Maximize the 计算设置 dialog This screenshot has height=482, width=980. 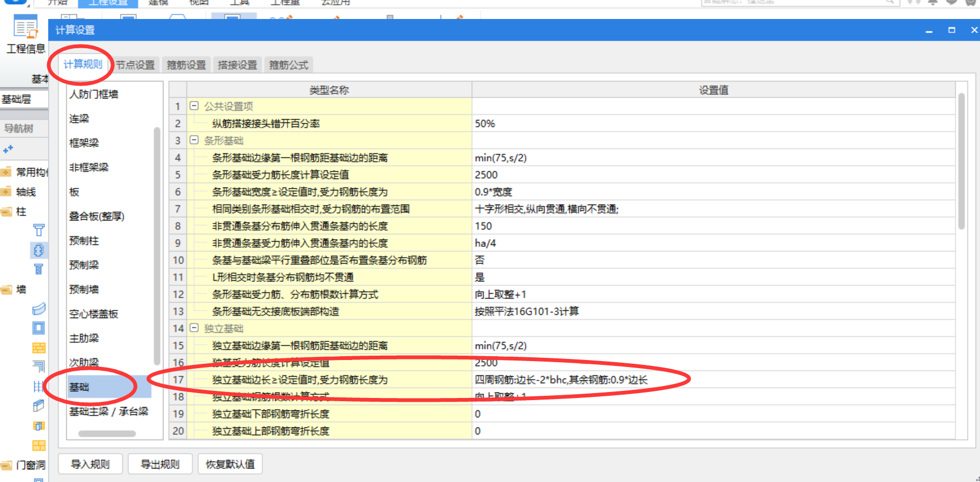952,30
